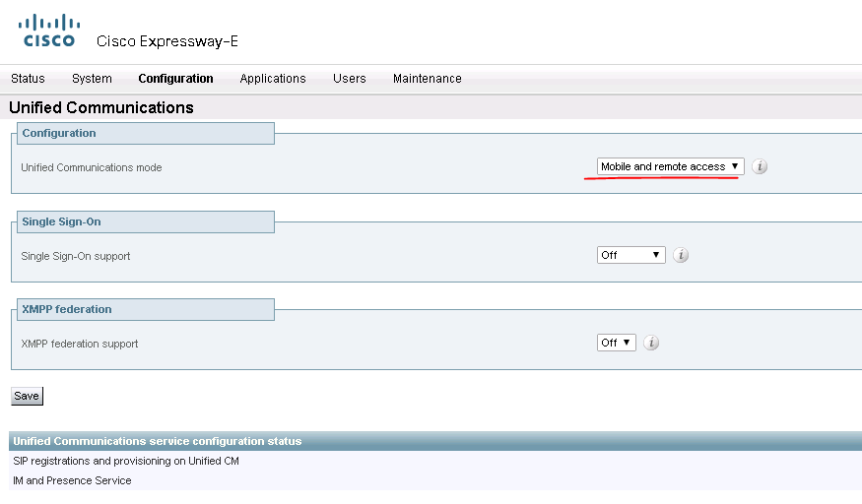Click the XMPP federation section header

pos(146,310)
